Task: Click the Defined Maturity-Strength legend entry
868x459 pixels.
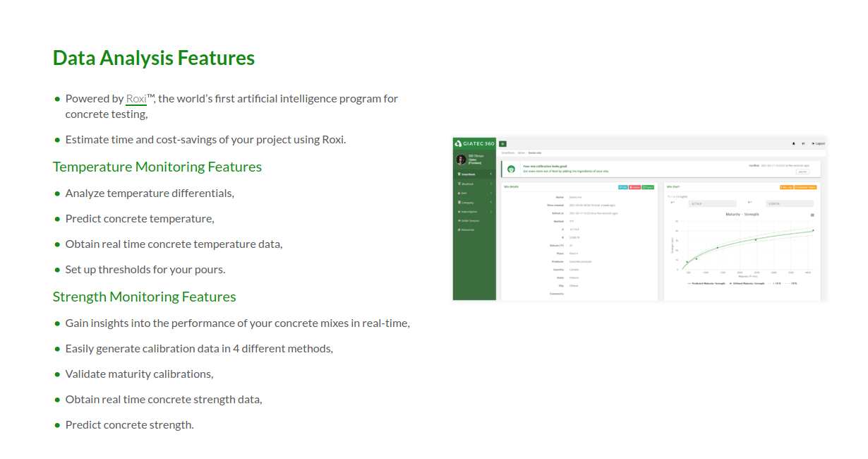Action: 747,283
